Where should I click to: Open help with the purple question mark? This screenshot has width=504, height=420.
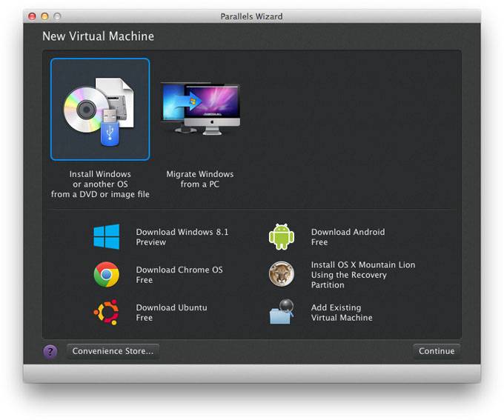click(50, 352)
